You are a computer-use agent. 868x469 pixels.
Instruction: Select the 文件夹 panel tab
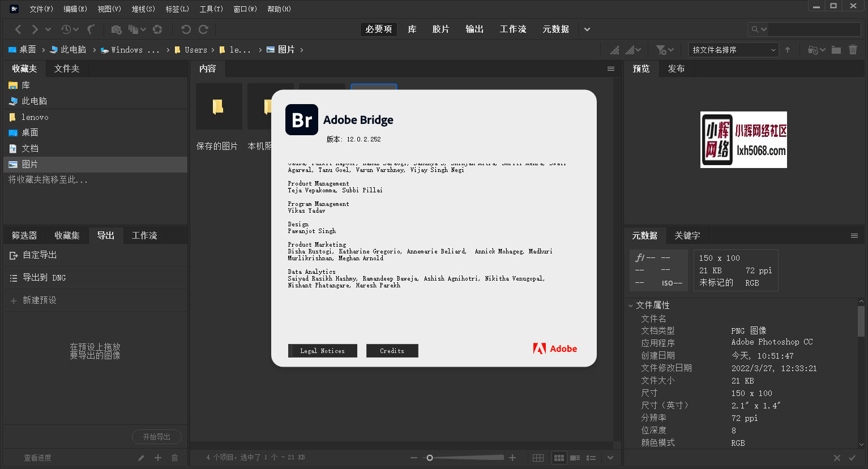tap(67, 68)
